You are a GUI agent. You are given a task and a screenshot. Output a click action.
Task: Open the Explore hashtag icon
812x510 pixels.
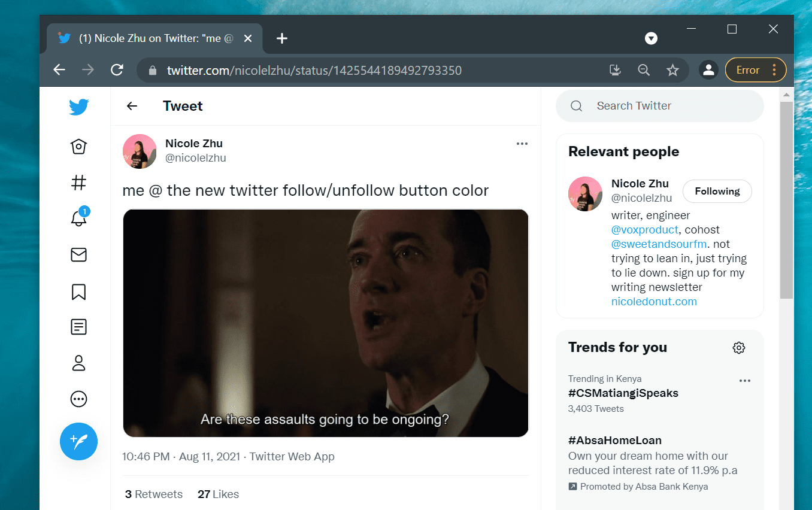coord(78,183)
